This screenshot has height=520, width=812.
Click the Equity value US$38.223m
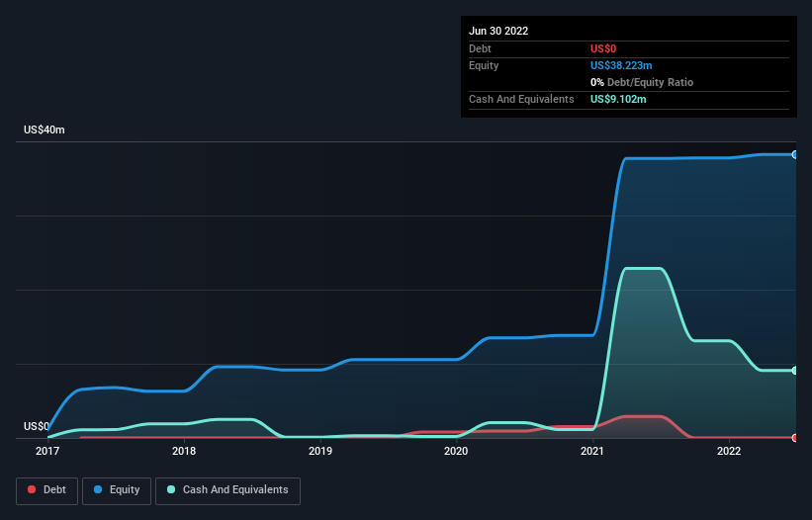[x=621, y=65]
